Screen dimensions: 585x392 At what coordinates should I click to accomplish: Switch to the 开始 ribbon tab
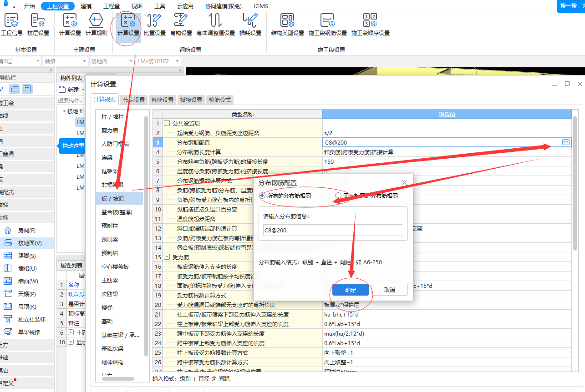point(29,6)
